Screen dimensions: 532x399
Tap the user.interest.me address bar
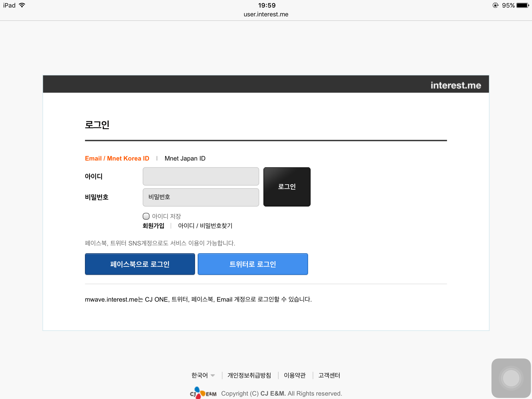pos(266,14)
